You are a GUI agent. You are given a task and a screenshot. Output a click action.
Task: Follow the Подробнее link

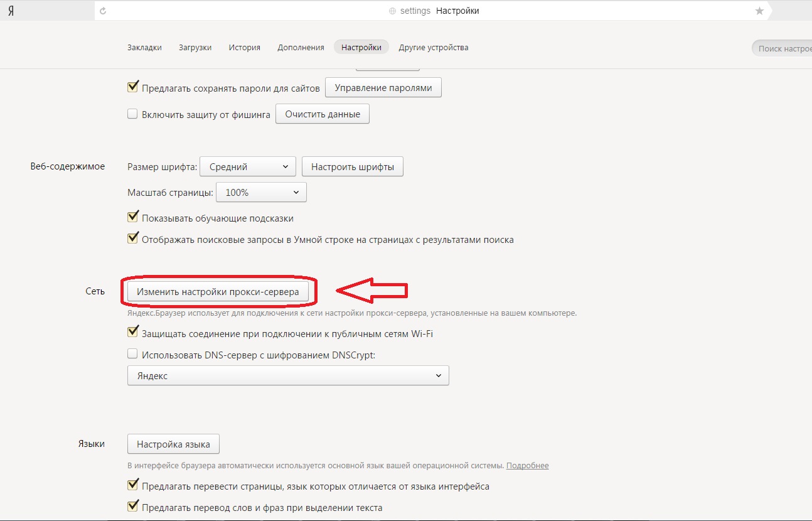528,466
